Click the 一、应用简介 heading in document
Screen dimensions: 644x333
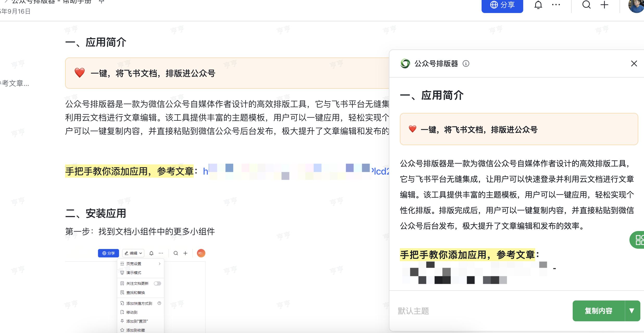[96, 42]
